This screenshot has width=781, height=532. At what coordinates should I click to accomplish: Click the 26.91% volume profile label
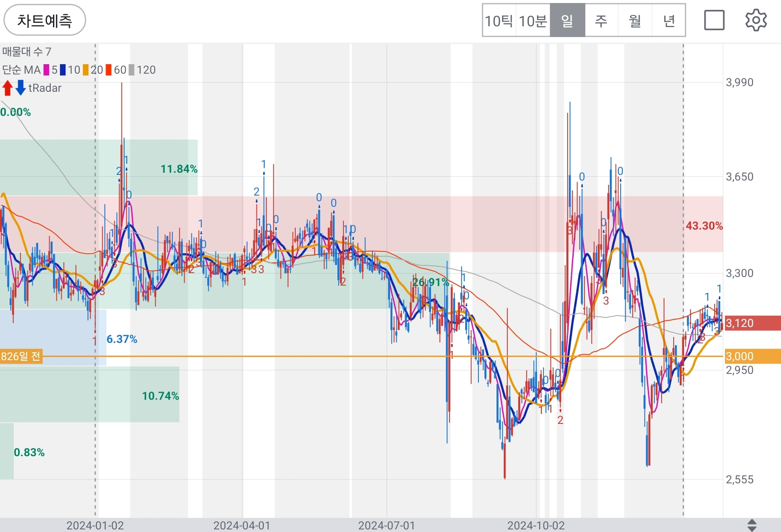click(431, 283)
